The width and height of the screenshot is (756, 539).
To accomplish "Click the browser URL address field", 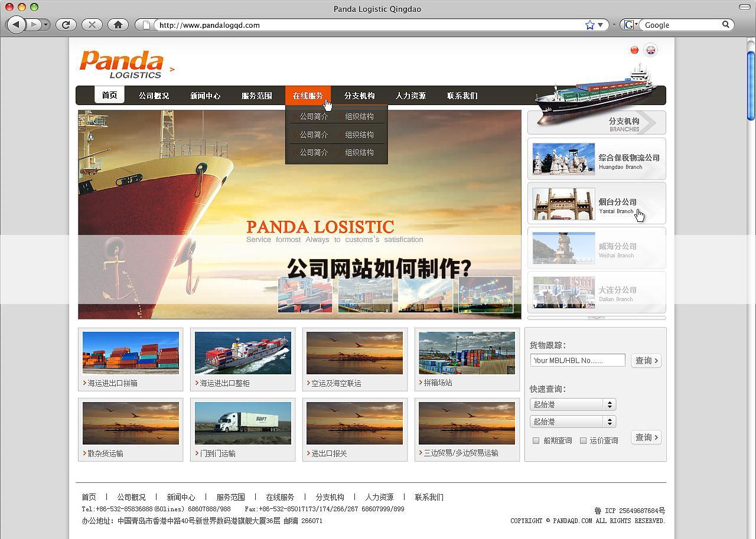I will point(369,25).
